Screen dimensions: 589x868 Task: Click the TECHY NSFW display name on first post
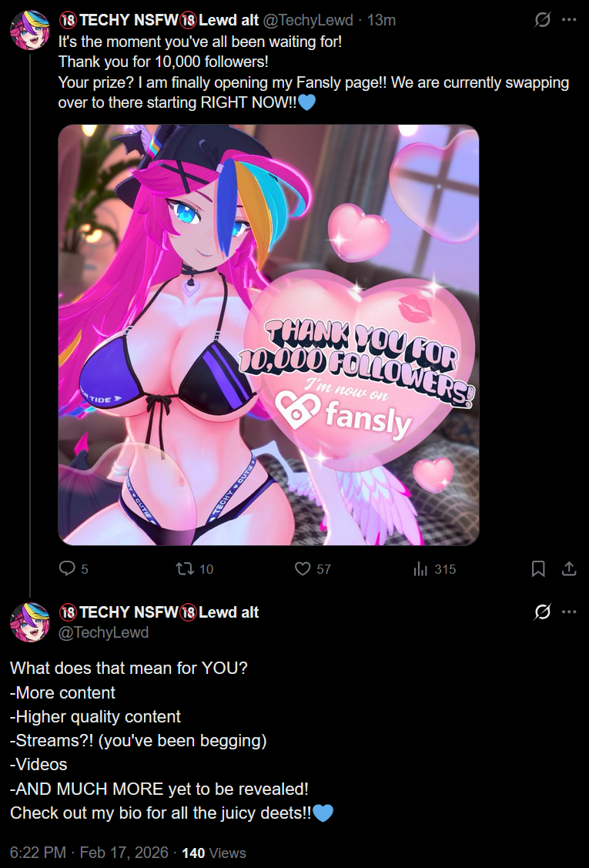(159, 21)
